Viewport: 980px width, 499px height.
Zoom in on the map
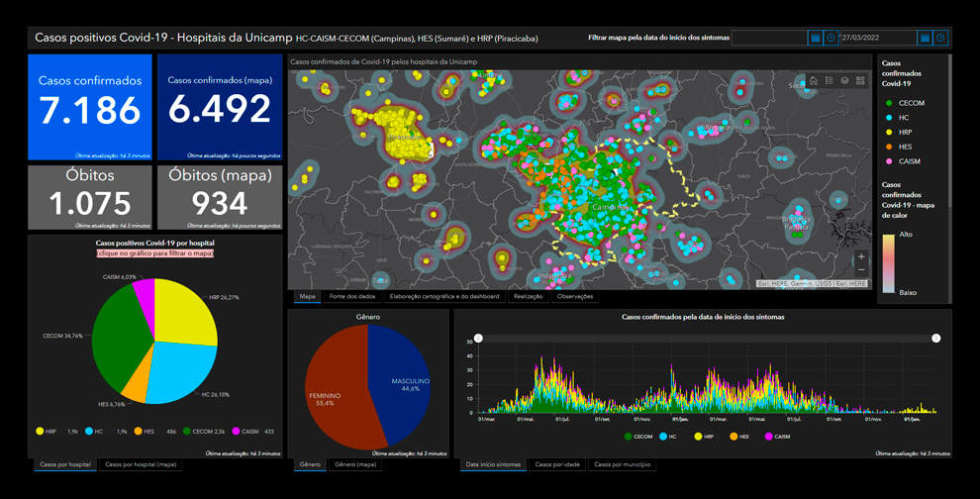861,256
